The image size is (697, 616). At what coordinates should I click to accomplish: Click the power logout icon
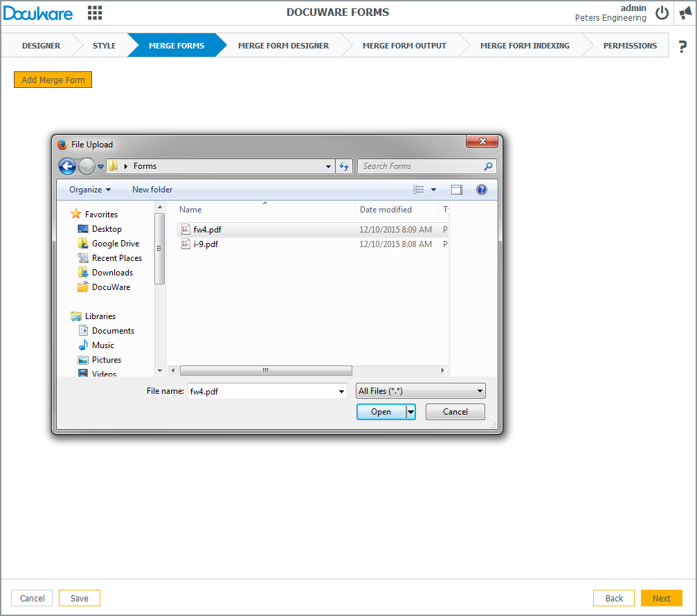coord(662,12)
